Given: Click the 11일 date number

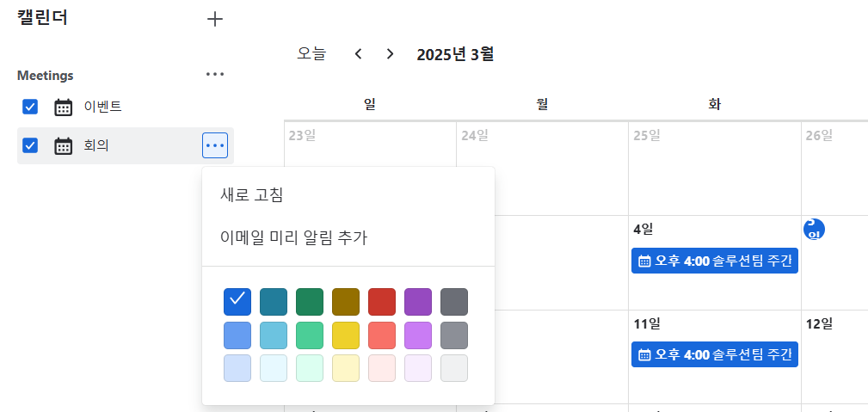Looking at the screenshot, I should click(647, 324).
